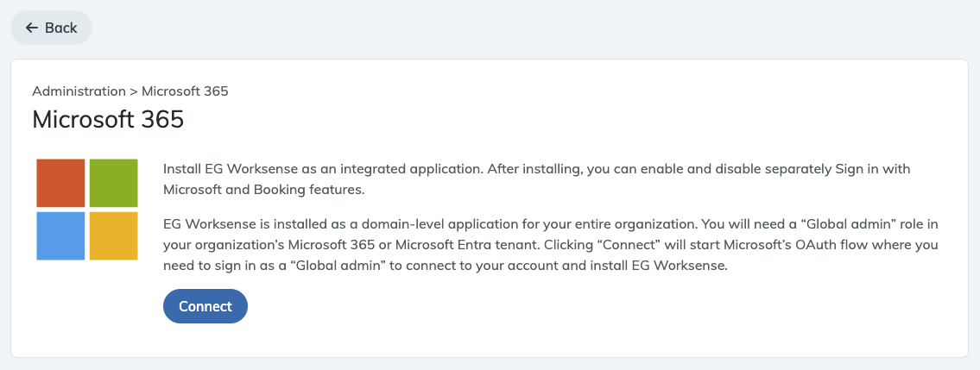Screen dimensions: 980x370
Task: Click the green square of Microsoft logo
Action: pyautogui.click(x=114, y=183)
